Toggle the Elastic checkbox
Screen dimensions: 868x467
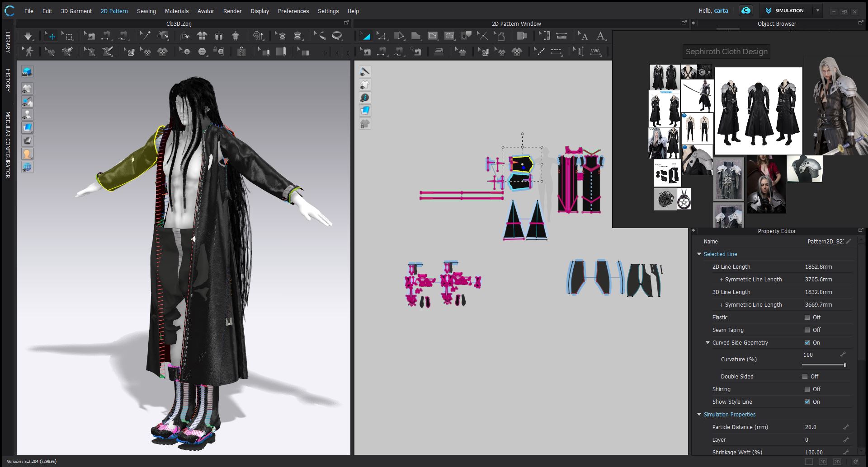click(807, 318)
